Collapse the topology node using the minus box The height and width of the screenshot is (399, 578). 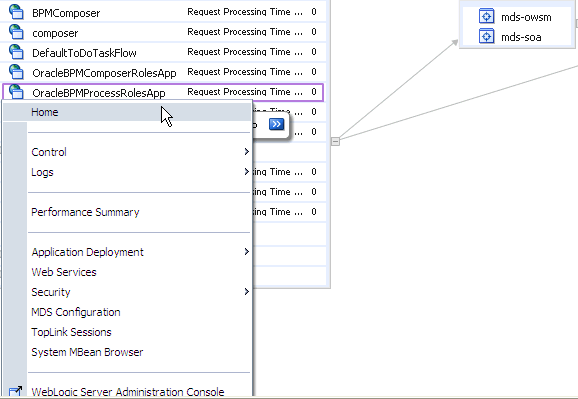click(x=335, y=141)
